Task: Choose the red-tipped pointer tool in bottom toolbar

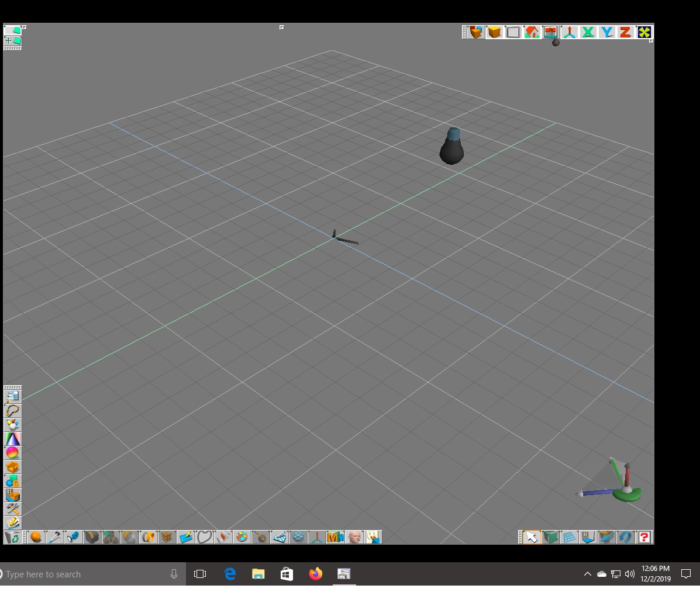Action: click(x=55, y=537)
